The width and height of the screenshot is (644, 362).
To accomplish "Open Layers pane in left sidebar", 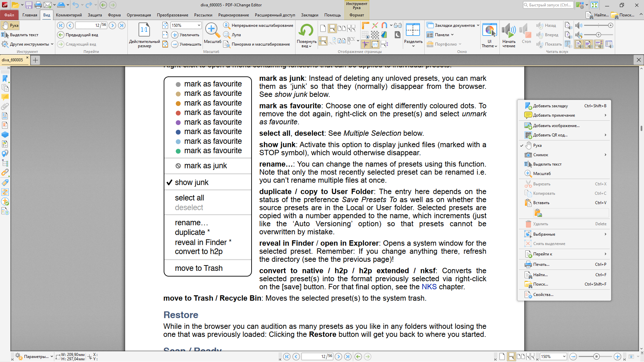I will (x=5, y=135).
